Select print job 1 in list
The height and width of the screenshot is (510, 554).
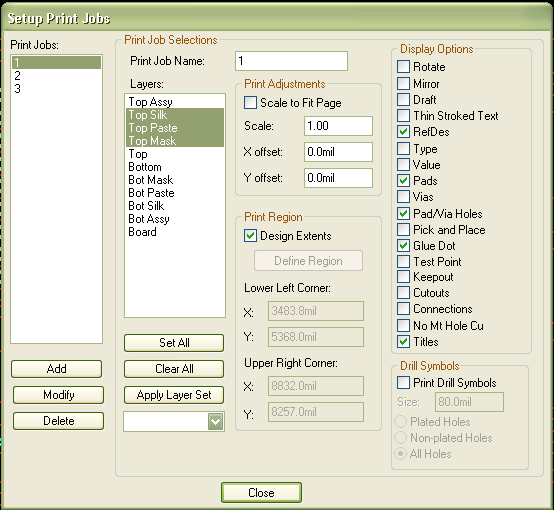click(x=57, y=63)
